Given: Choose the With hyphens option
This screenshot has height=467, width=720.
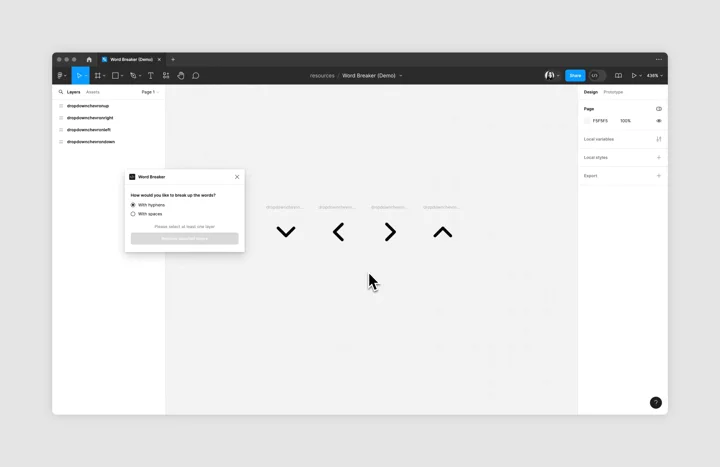Looking at the screenshot, I should click(x=148, y=205).
